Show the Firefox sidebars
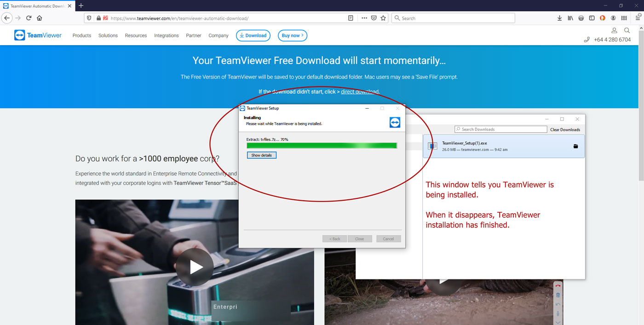 tap(592, 18)
